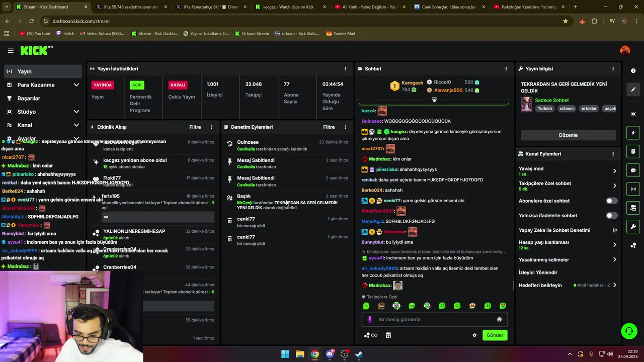This screenshot has width=644, height=362.
Task: Collapse chat leaderboard with double arrow
Action: [434, 100]
